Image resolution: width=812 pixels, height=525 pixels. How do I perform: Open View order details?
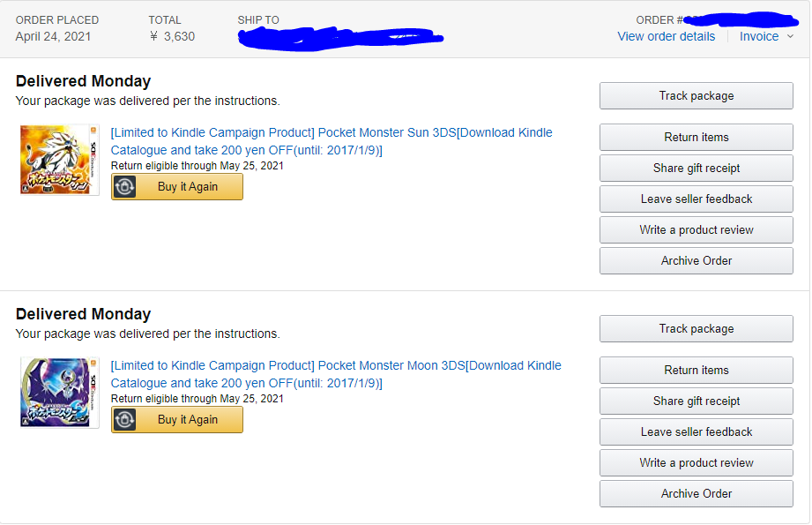click(666, 36)
